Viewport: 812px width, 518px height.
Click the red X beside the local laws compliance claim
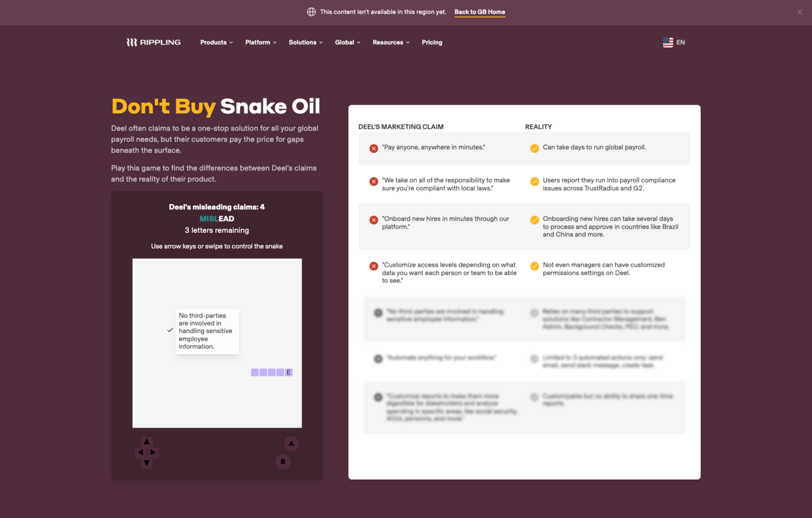[373, 181]
